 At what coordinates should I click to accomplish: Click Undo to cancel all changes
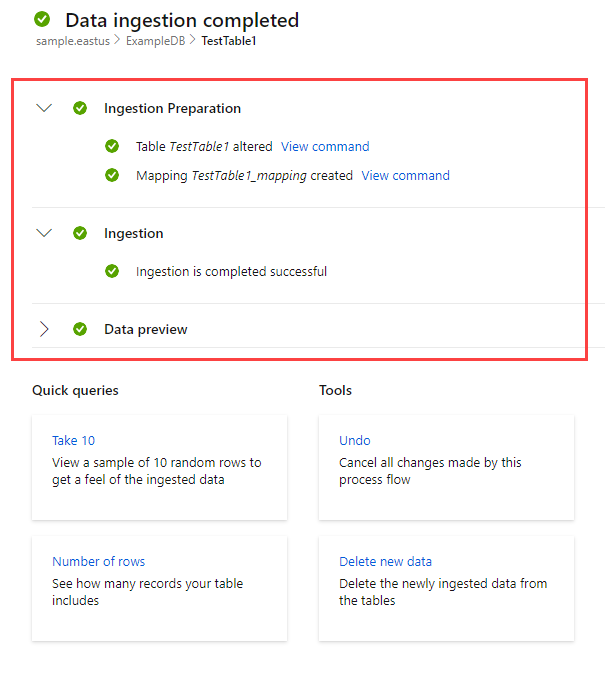tap(355, 440)
